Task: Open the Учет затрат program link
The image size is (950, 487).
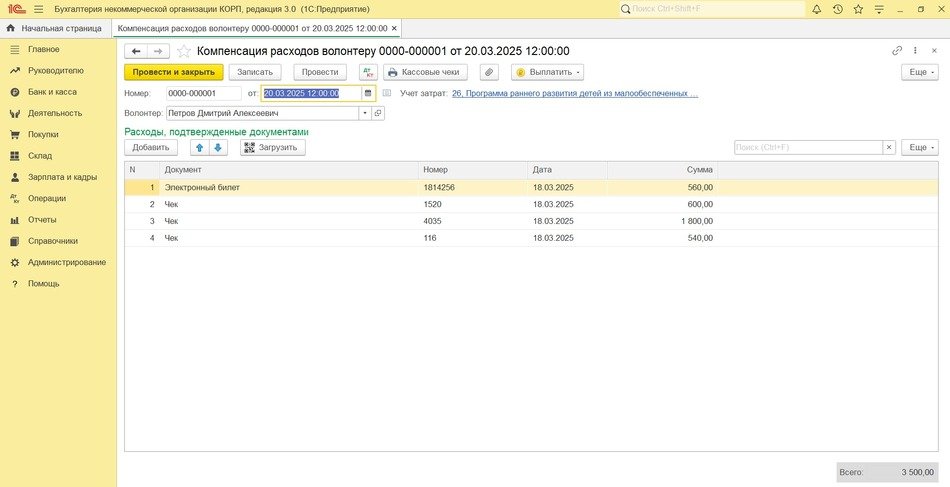Action: 574,93
